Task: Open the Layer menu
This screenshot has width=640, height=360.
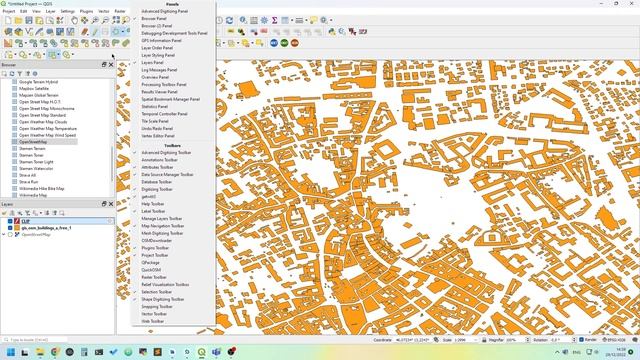Action: point(50,11)
